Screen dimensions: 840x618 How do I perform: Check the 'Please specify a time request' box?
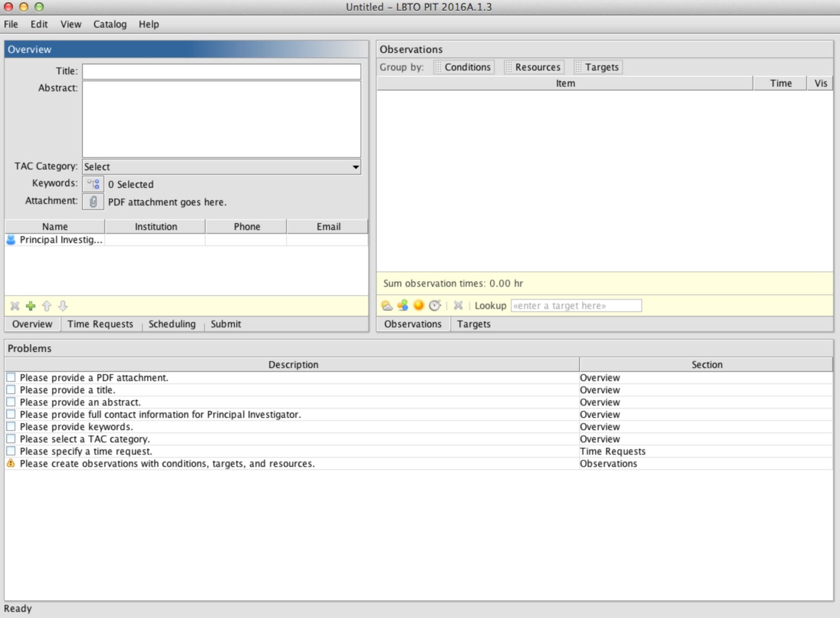pos(11,451)
